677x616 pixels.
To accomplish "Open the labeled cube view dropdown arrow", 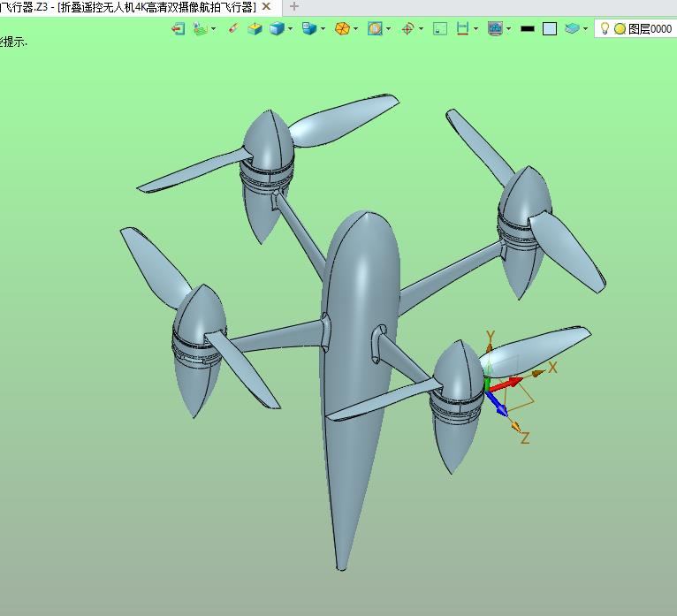I will (323, 29).
